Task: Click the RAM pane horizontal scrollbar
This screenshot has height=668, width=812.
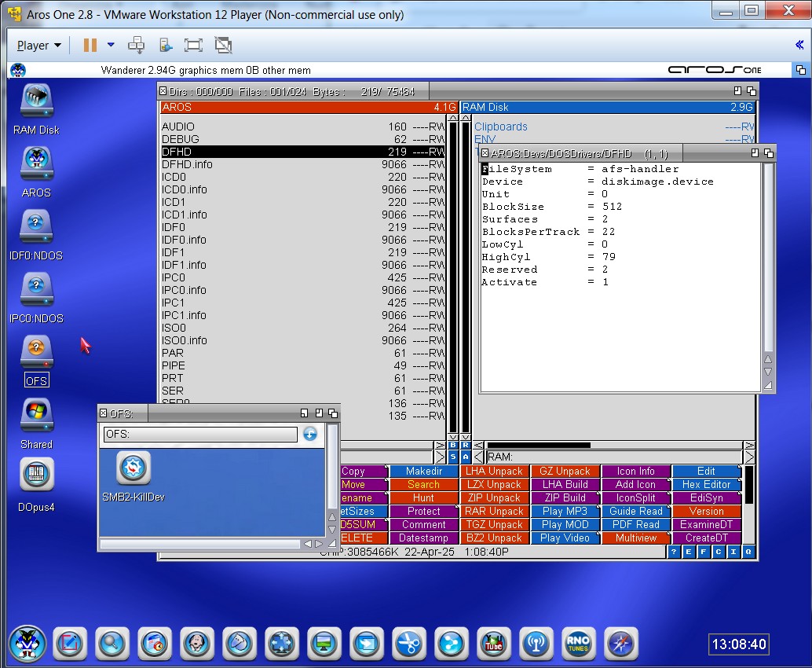Action: coord(613,445)
